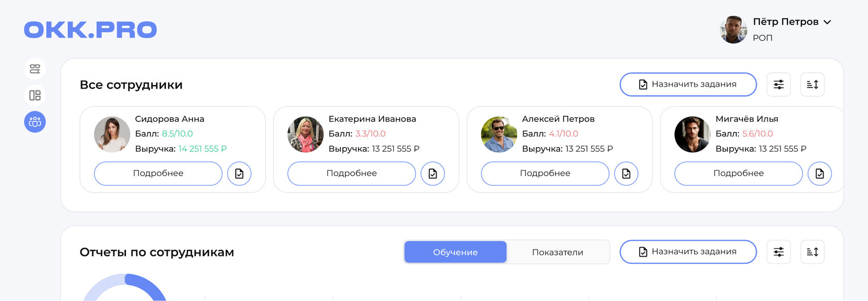
Task: Expand the Пётр Петров user menu chevron
Action: [x=827, y=22]
